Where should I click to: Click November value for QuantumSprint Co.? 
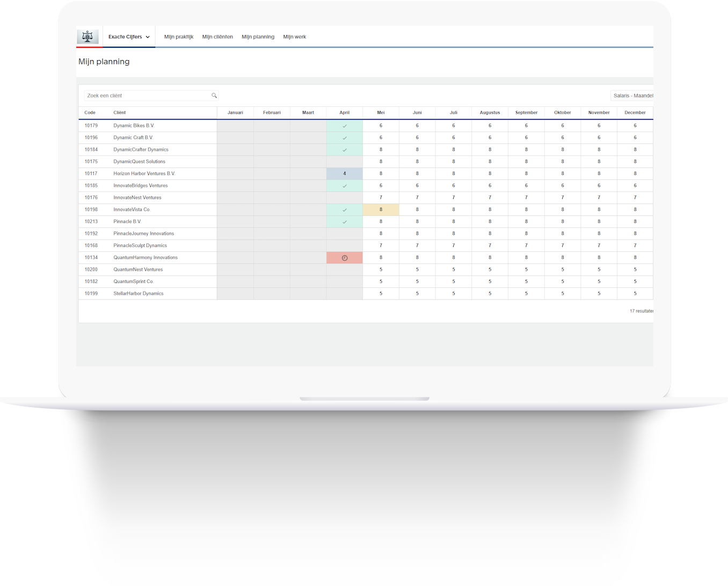(x=599, y=281)
